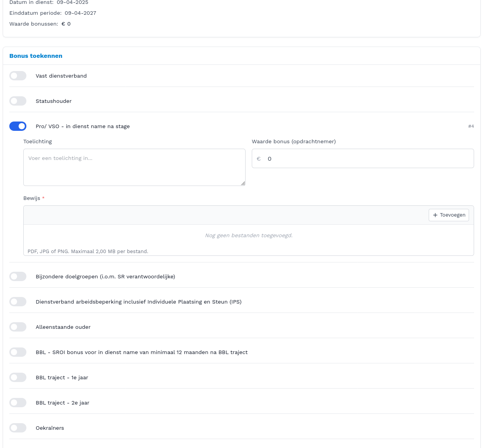The height and width of the screenshot is (448, 483).
Task: Click 'BBL traject - 2e jaar' label
Action: tap(62, 403)
